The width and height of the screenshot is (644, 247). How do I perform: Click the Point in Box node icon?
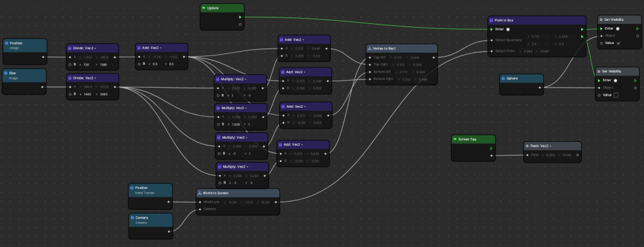(x=492, y=20)
